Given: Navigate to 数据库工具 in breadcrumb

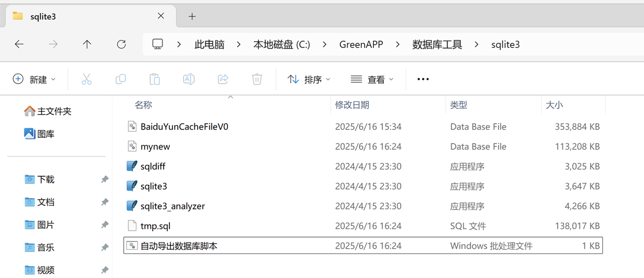Looking at the screenshot, I should [437, 44].
